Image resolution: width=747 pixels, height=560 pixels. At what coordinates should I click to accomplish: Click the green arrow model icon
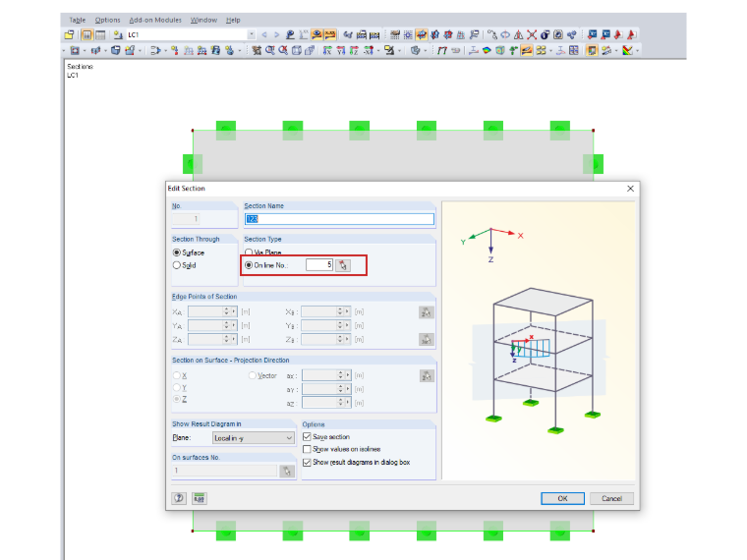coord(513,50)
